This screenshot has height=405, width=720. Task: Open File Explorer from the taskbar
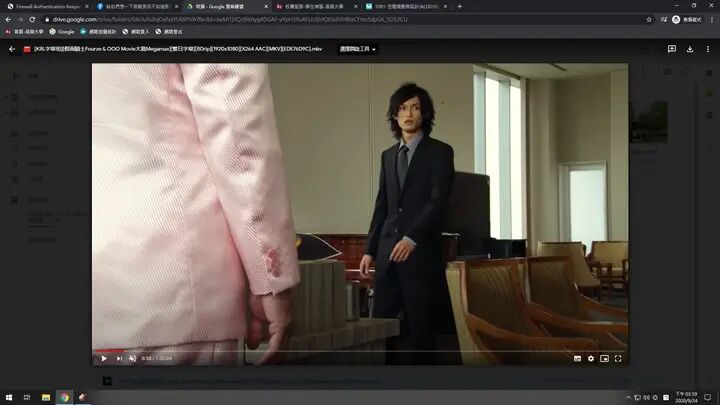point(45,397)
